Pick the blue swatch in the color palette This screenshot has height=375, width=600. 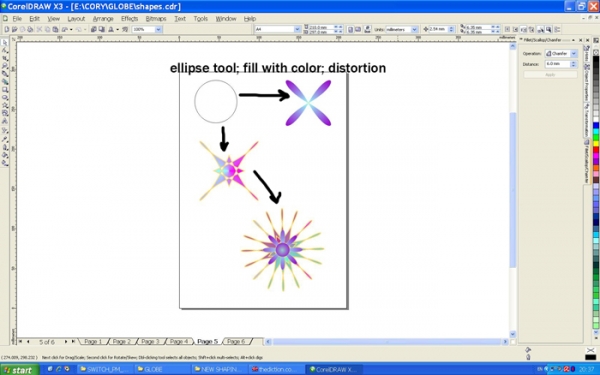tap(596, 125)
